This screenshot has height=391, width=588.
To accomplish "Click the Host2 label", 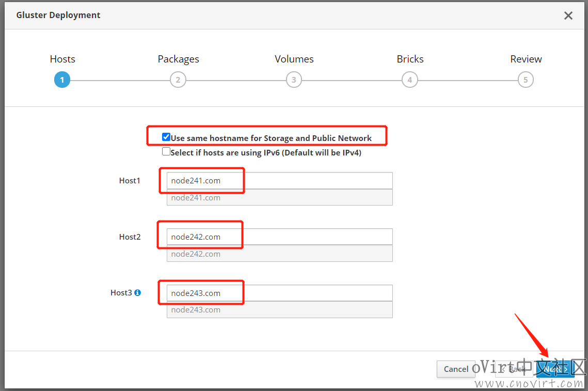I will pyautogui.click(x=130, y=237).
